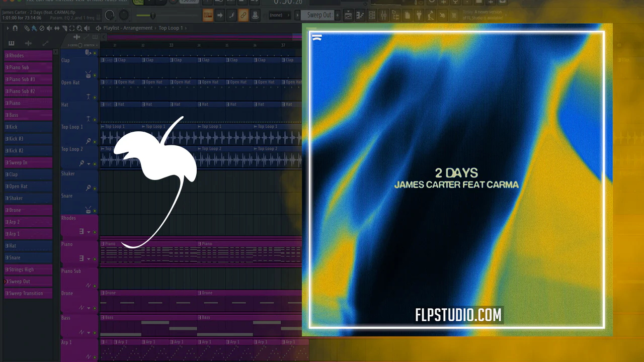Viewport: 644px width, 362px height.
Task: Mute the Hat track with its green LED
Action: pyautogui.click(x=95, y=120)
